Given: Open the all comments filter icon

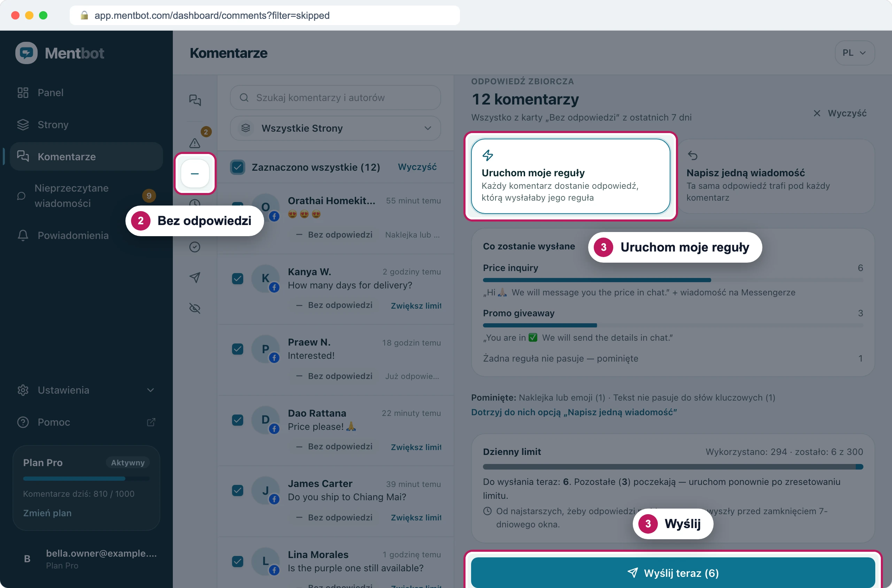Looking at the screenshot, I should [195, 100].
